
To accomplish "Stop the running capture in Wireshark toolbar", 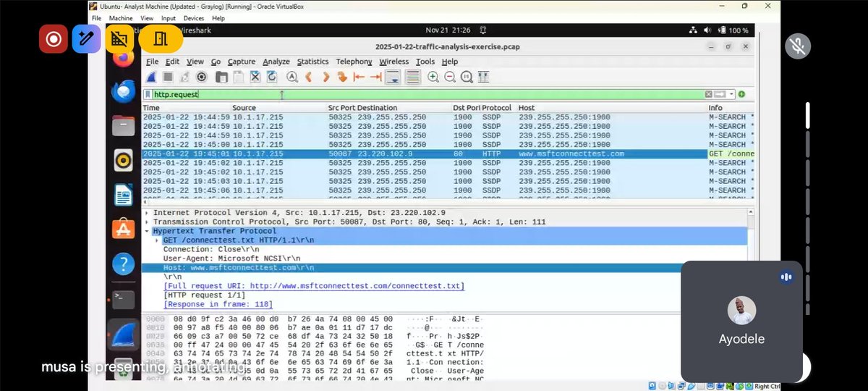I will click(168, 77).
